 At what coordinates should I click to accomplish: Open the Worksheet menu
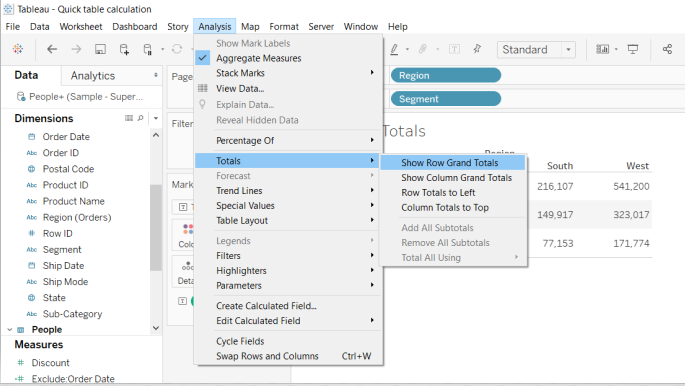click(x=81, y=27)
